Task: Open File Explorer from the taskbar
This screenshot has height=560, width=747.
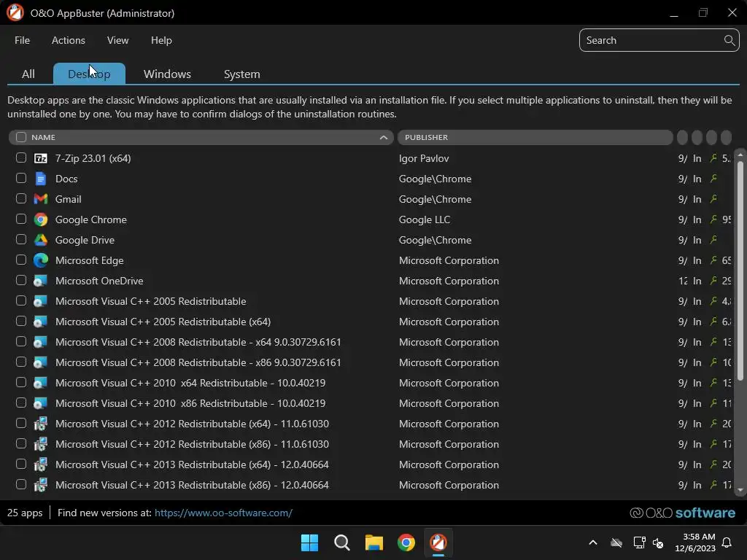Action: 374,542
